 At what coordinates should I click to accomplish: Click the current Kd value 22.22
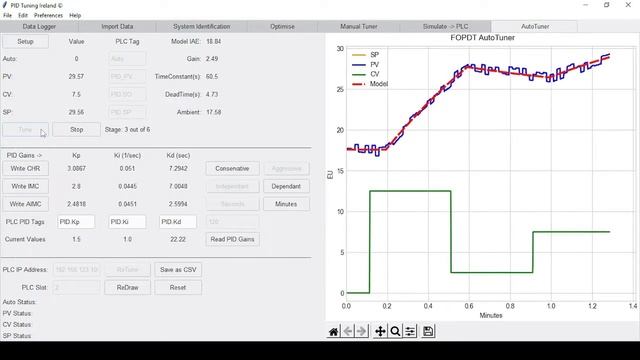[x=178, y=240]
